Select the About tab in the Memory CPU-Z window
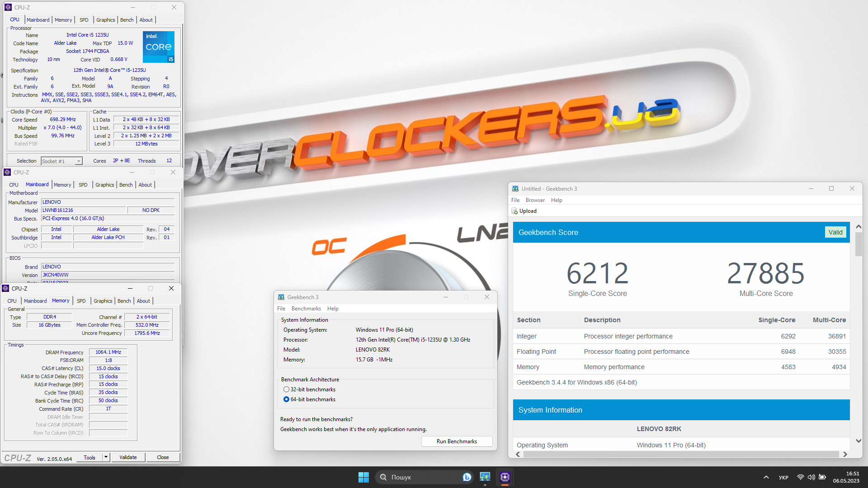The width and height of the screenshot is (868, 488). (x=143, y=301)
